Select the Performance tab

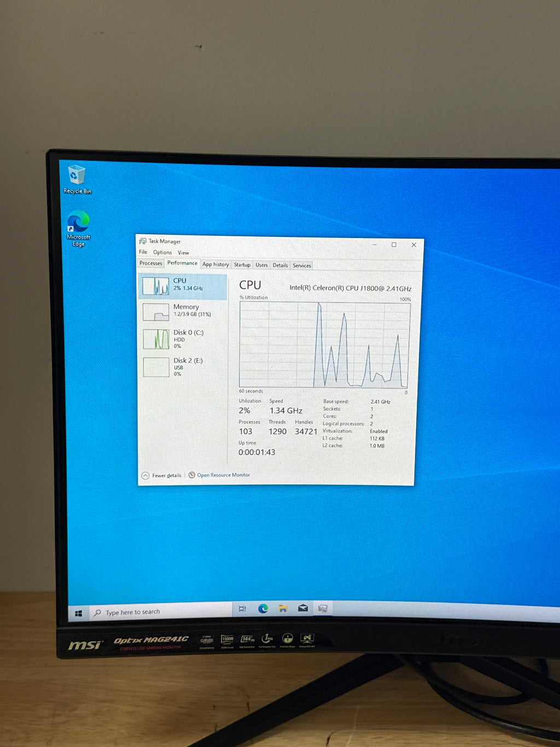(x=182, y=263)
